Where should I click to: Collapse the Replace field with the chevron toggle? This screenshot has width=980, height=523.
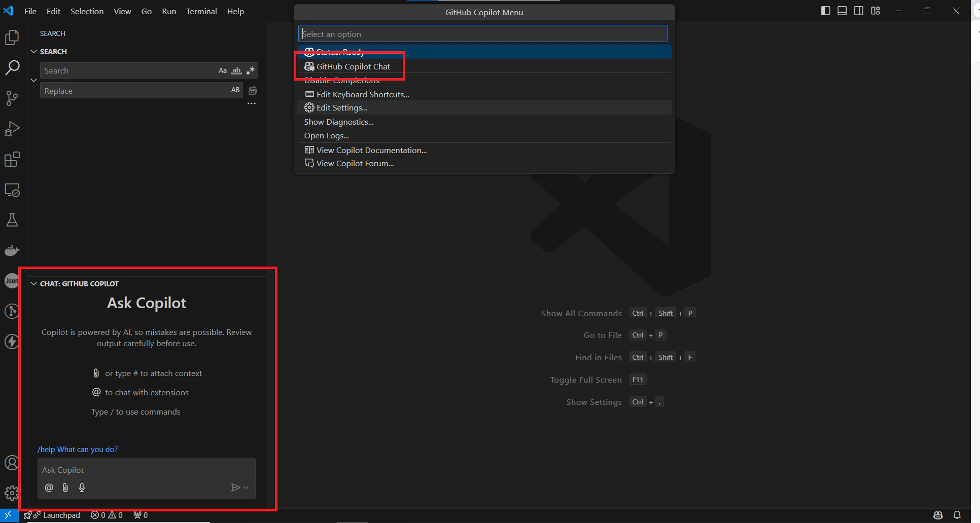[x=34, y=80]
